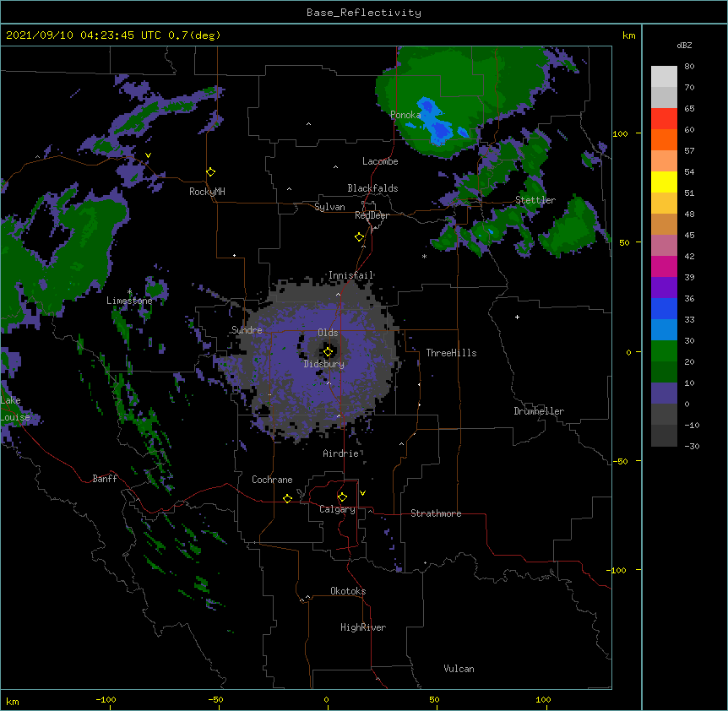Viewport: 728px width, 711px height.
Task: Click the yellow diamond marker below Cochrane label
Action: [x=287, y=498]
